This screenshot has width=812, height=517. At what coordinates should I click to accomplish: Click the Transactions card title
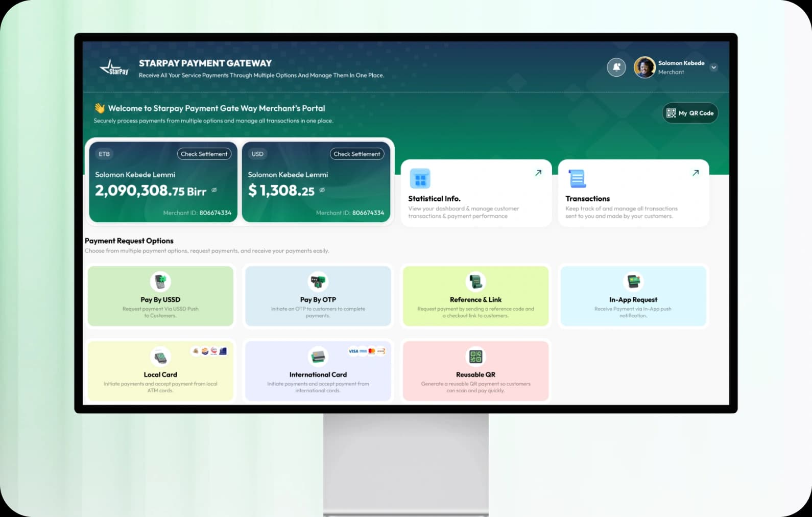587,198
